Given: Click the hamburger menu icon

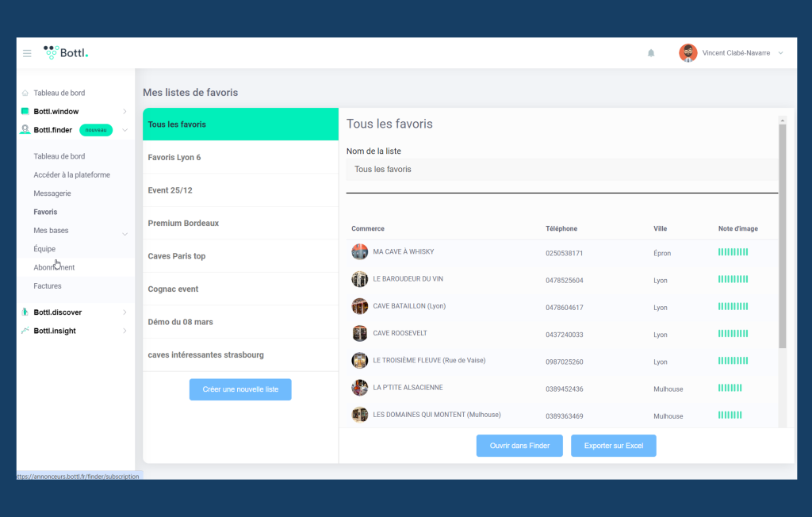Looking at the screenshot, I should pos(27,53).
